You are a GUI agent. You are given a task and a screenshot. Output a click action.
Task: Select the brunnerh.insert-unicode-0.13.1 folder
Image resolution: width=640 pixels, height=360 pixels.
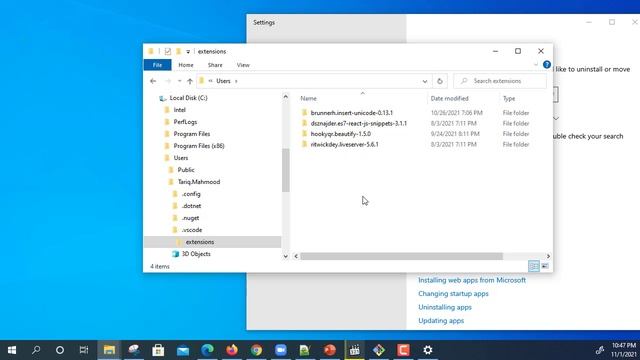pos(351,113)
